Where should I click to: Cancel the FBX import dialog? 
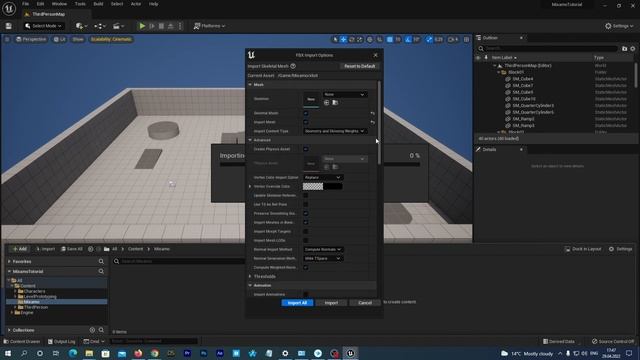[365, 303]
